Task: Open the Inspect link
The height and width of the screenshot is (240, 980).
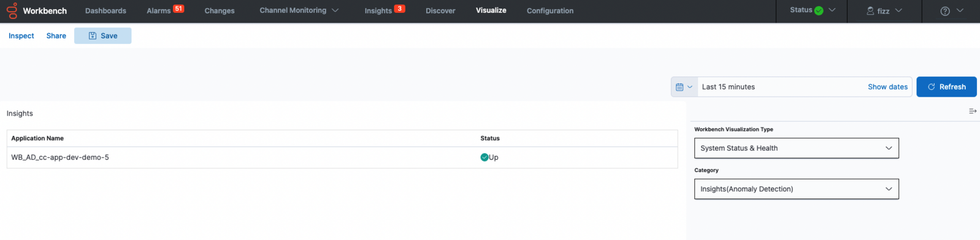Action: tap(21, 36)
